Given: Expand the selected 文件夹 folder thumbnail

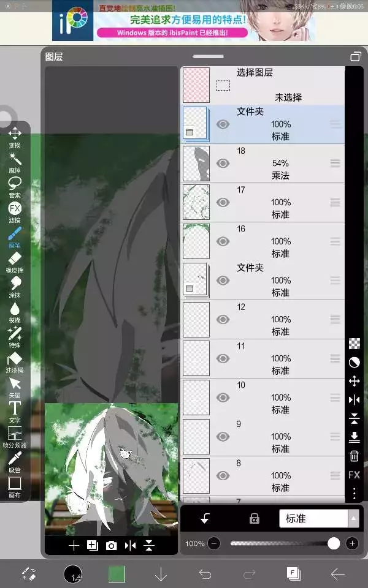Looking at the screenshot, I should point(195,124).
